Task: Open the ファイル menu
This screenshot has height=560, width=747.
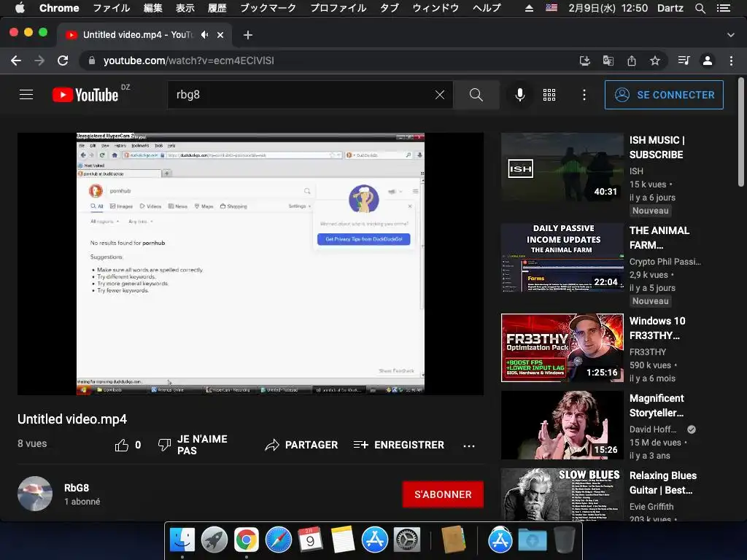Action: click(111, 8)
